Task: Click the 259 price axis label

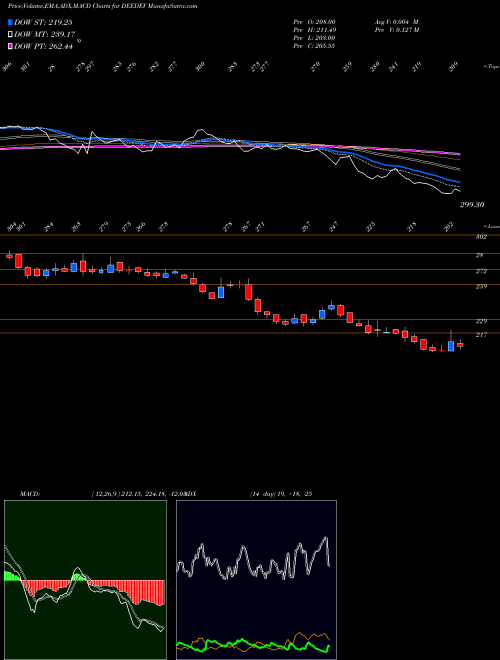Action: [482, 287]
